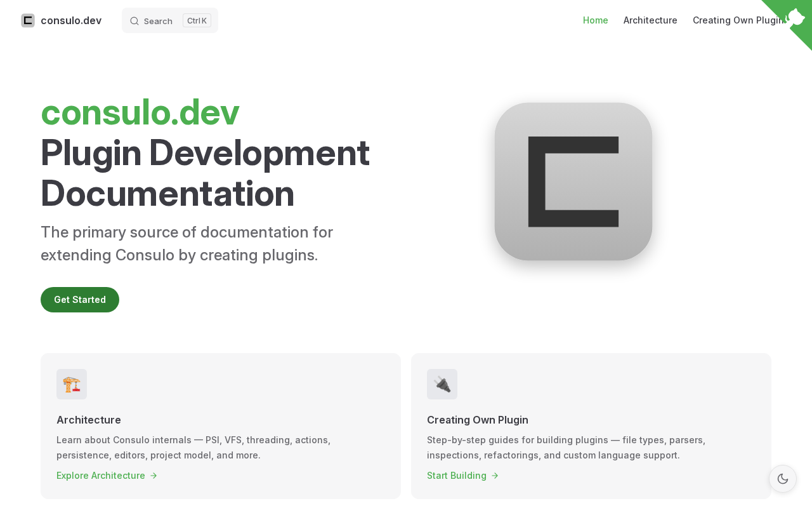Viewport: 812px width, 508px height.
Task: Click the large Consulo hero logo image
Action: coord(573,182)
